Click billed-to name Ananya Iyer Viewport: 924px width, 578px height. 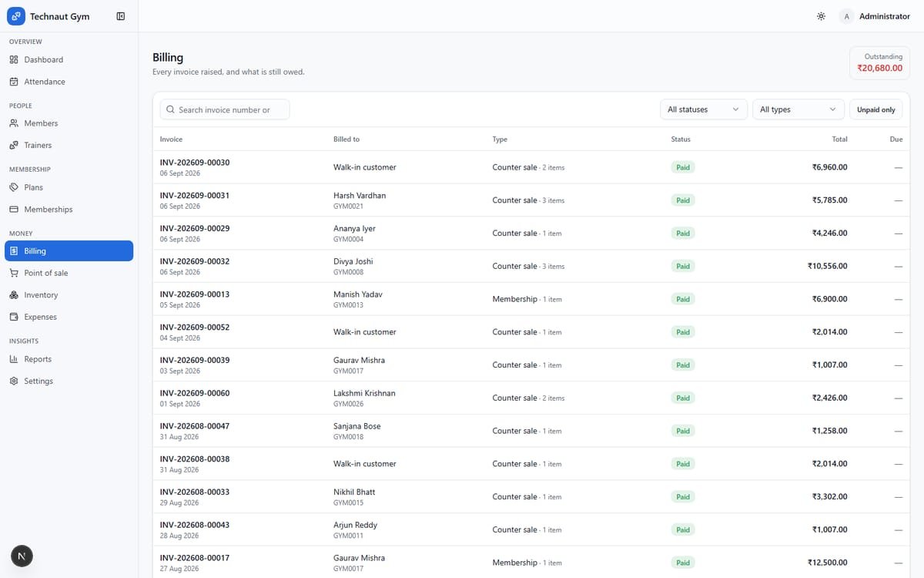tap(354, 229)
